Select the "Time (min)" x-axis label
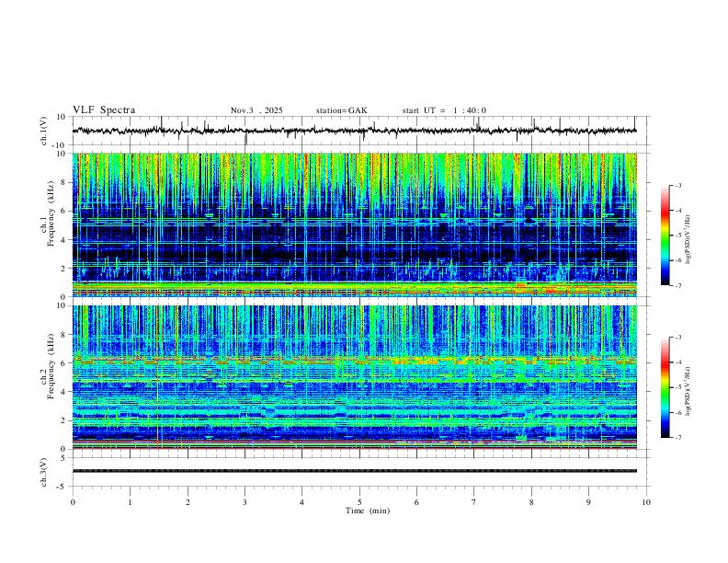 368,511
